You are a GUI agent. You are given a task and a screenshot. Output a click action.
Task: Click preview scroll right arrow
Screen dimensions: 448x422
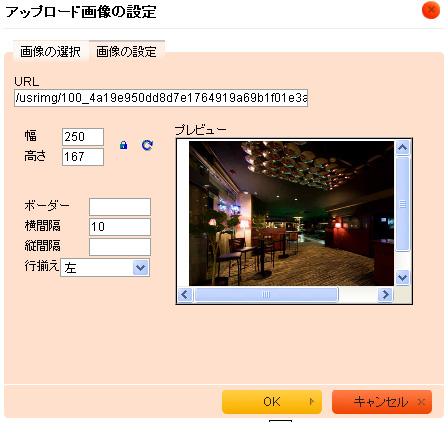385,295
